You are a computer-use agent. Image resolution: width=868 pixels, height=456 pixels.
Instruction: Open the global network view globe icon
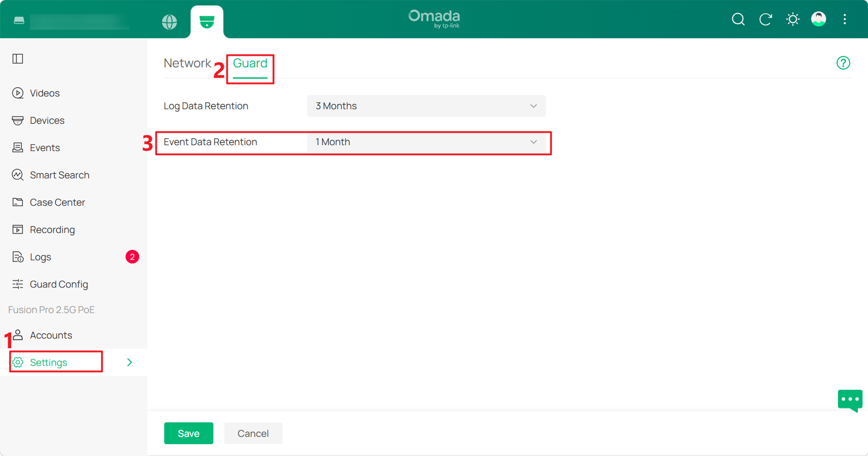tap(169, 21)
